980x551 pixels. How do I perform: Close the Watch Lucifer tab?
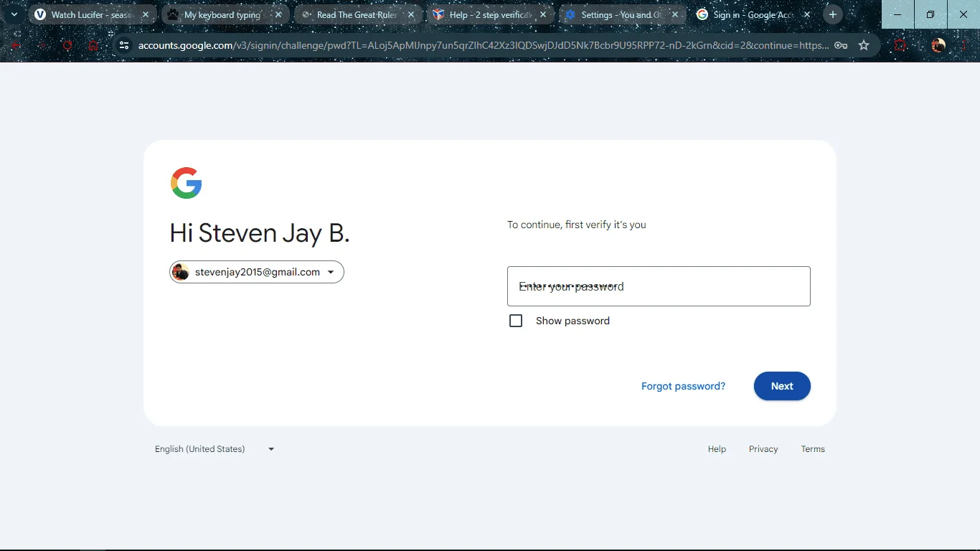coord(146,14)
